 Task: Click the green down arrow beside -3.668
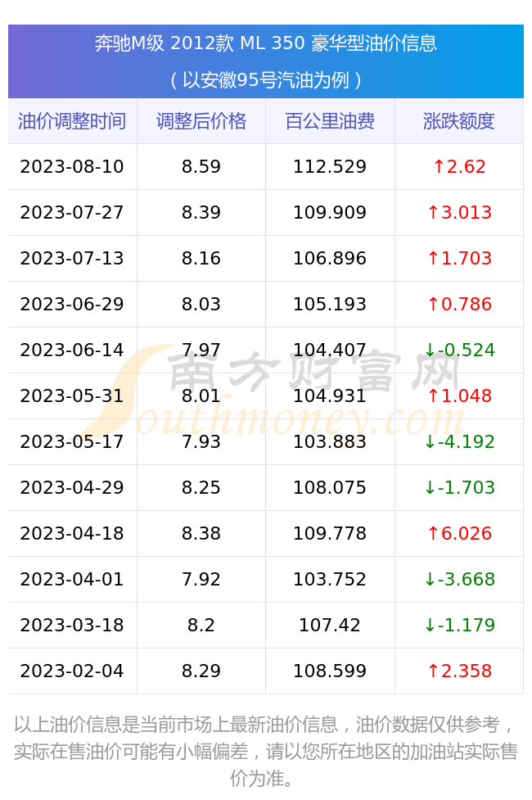click(430, 580)
